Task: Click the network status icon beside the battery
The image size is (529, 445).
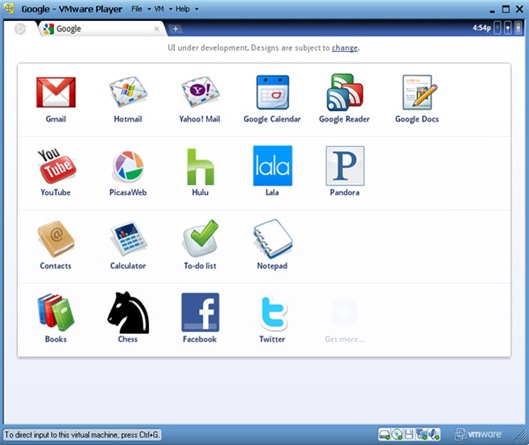Action: [x=508, y=28]
